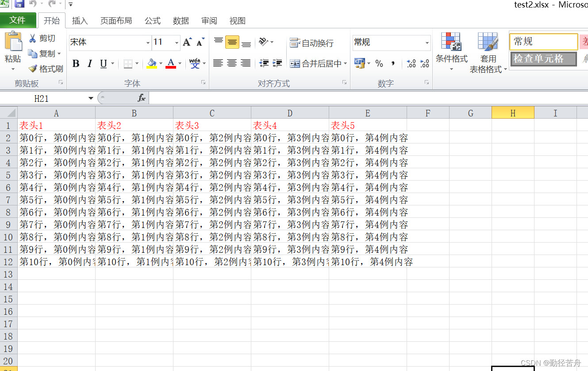Open the Customize Quick Access Toolbar dropdown
This screenshot has height=371, width=588.
tap(71, 4)
